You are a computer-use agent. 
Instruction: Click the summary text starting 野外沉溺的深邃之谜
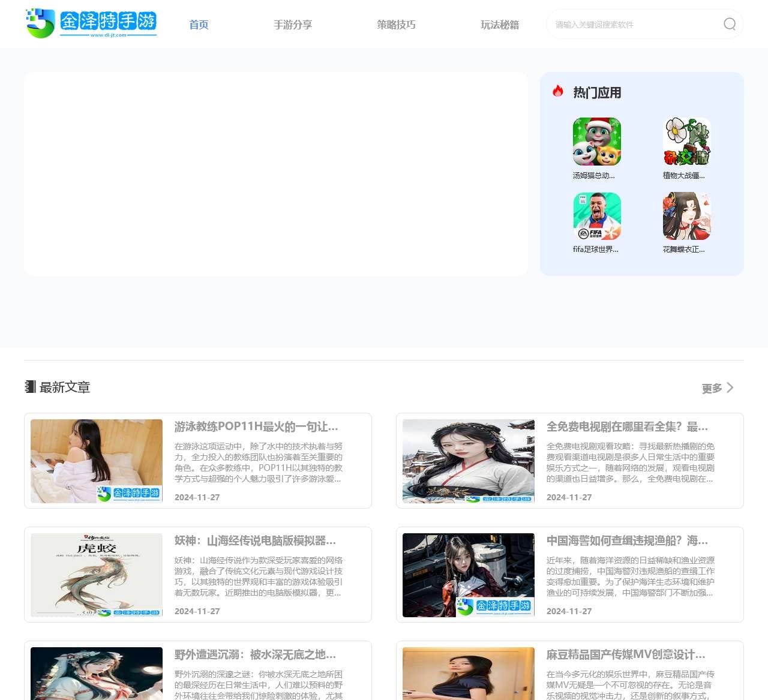click(259, 685)
